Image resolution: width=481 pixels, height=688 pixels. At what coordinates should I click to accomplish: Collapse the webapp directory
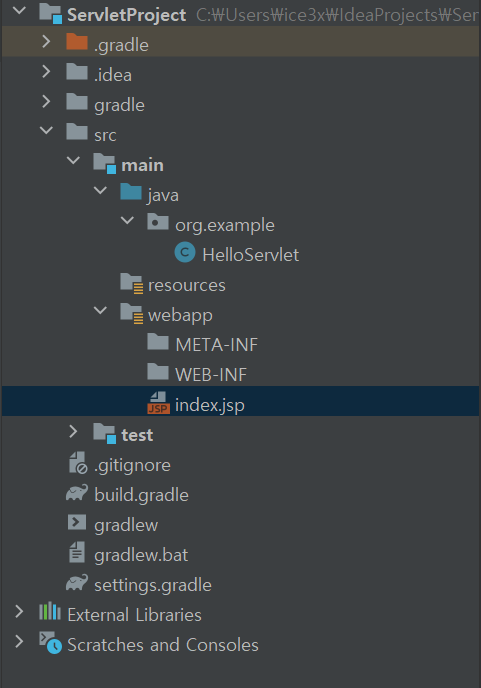[101, 310]
